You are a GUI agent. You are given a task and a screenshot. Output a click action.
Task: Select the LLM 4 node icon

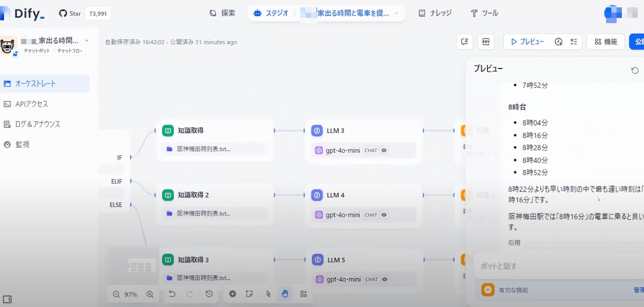(x=317, y=195)
